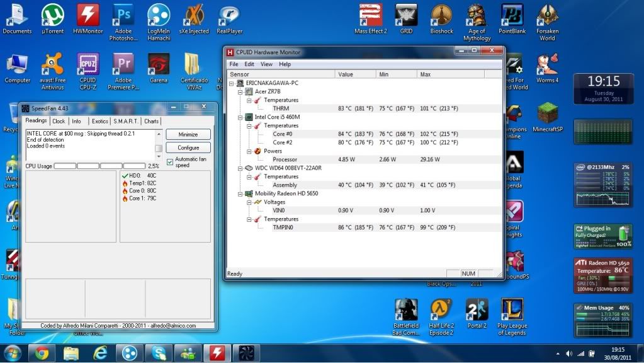
Task: Open the Documents desktop icon
Action: tap(17, 19)
